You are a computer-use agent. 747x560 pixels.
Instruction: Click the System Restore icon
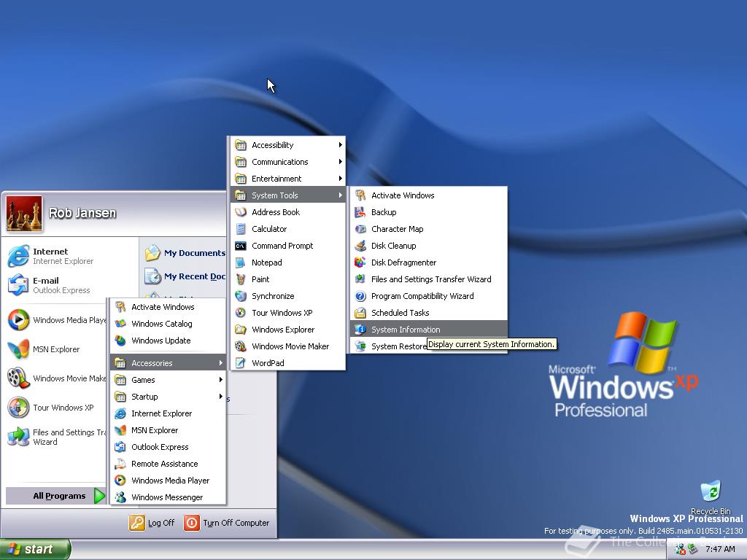click(360, 346)
